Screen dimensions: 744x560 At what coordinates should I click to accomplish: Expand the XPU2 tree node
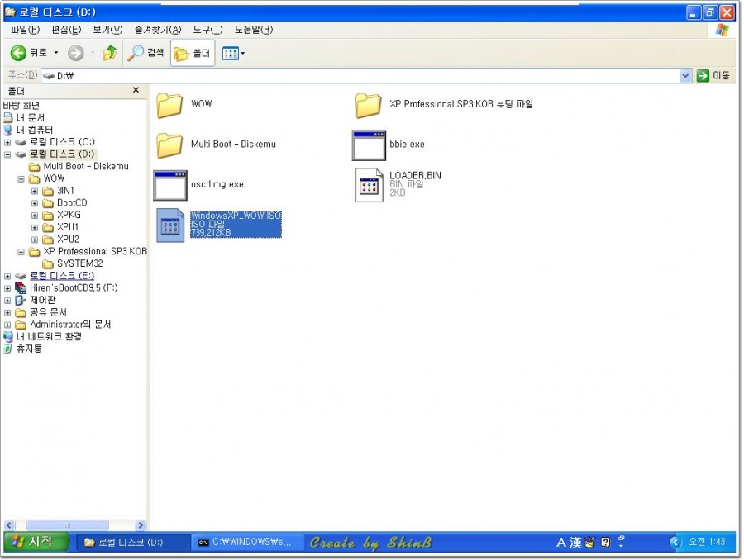[35, 240]
